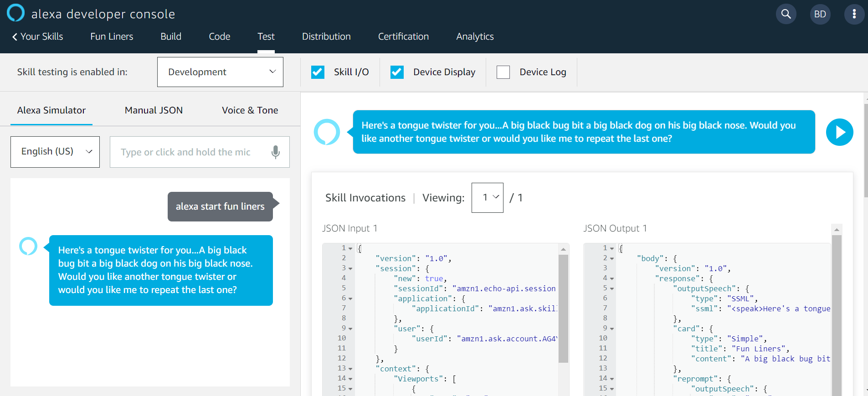The width and height of the screenshot is (868, 396).
Task: Click the JSON Output 1 label
Action: 615,228
